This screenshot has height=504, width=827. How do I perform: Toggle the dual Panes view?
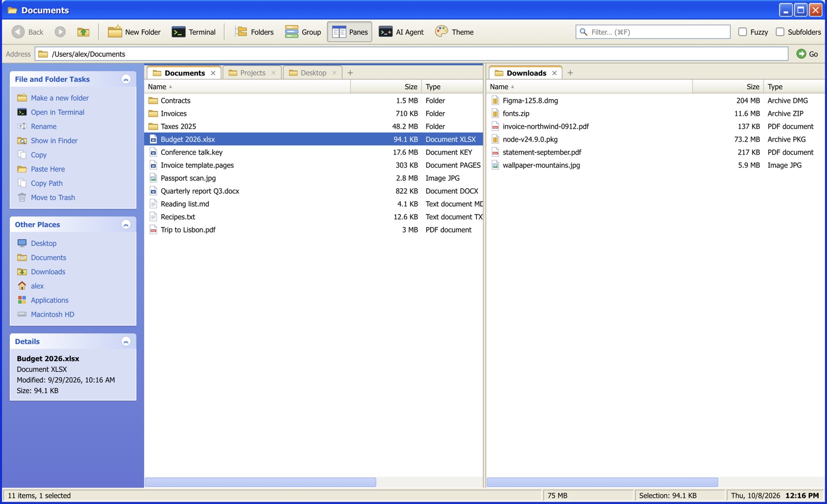coord(350,32)
